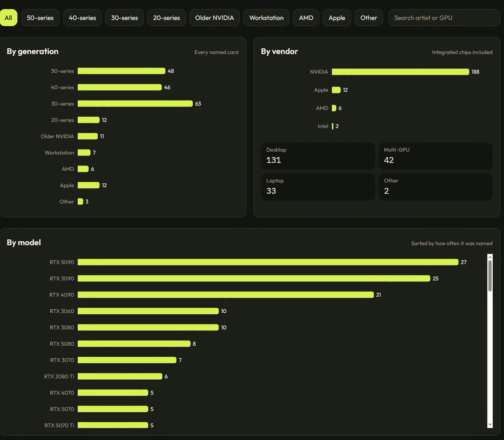Click the Apple bar in By vendor
The image size is (504, 440).
(x=336, y=90)
